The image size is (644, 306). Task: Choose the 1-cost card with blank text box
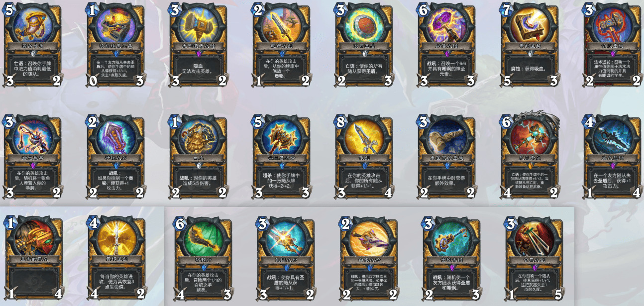[x=32, y=257]
